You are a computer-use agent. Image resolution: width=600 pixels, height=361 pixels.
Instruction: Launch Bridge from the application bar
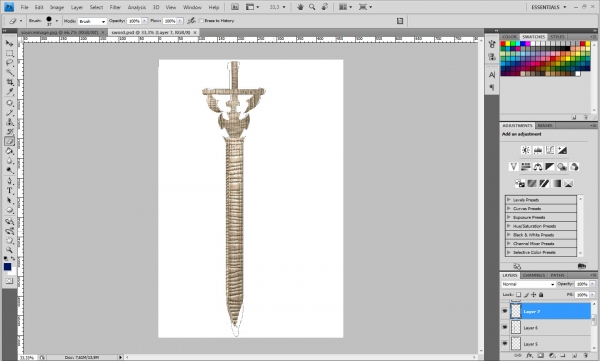(x=235, y=7)
